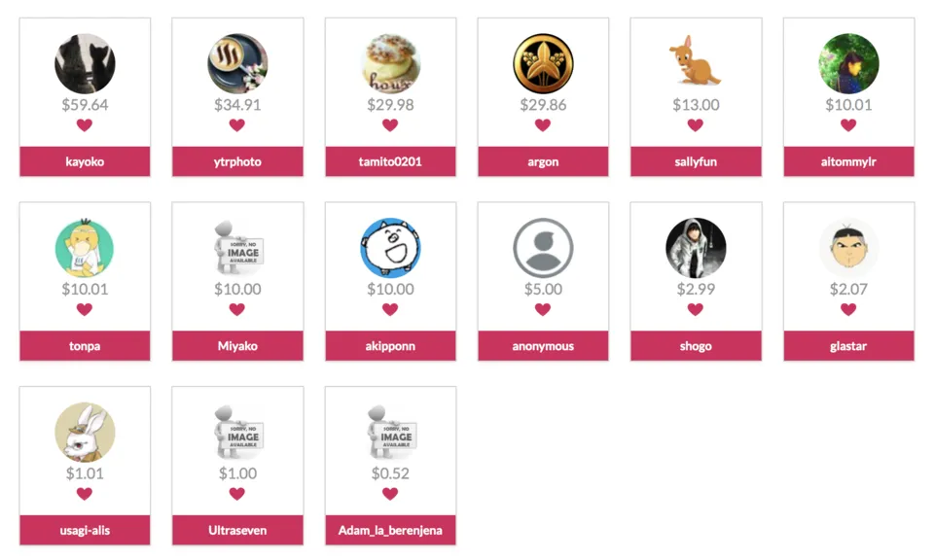Tap the heart icon on sallyfun's card
The image size is (934, 560).
coord(695,125)
